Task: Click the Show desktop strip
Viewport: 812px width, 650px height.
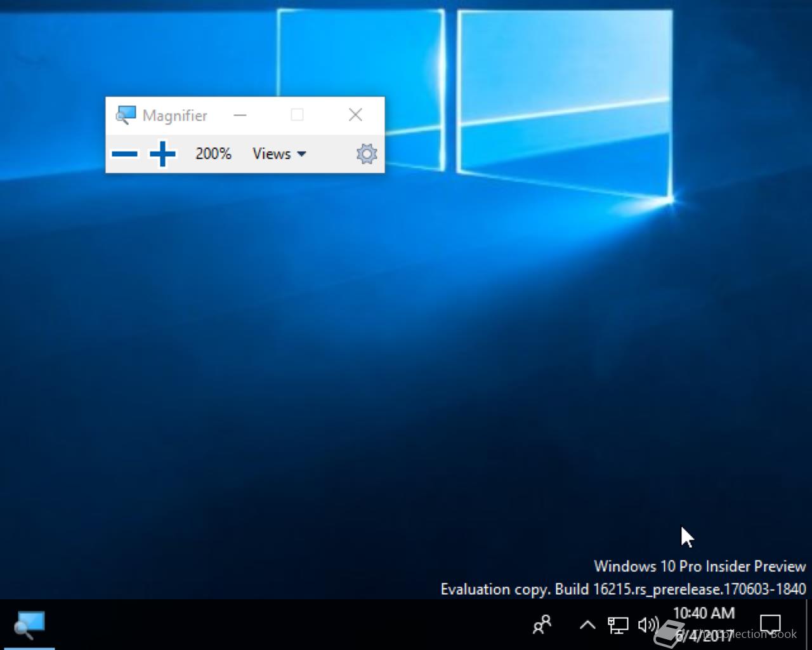Action: coord(809,625)
